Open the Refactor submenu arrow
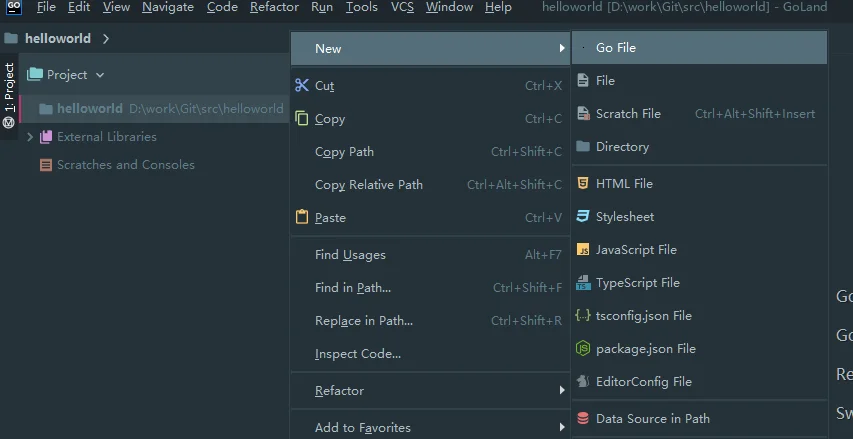The image size is (853, 439). (x=562, y=391)
